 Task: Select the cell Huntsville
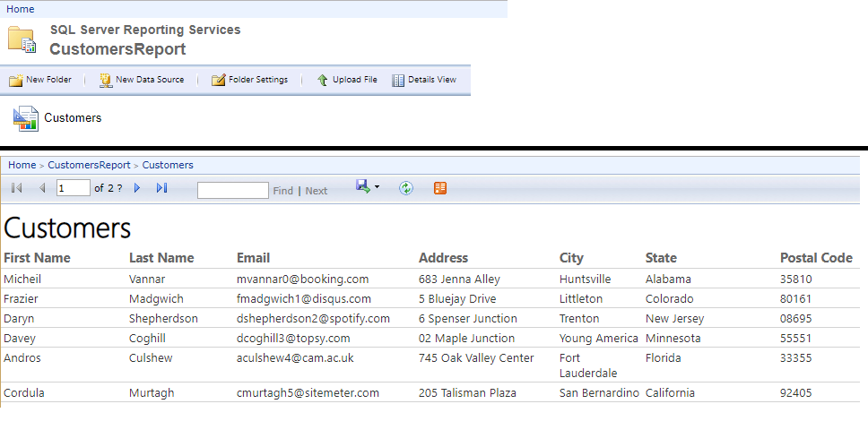tap(586, 279)
